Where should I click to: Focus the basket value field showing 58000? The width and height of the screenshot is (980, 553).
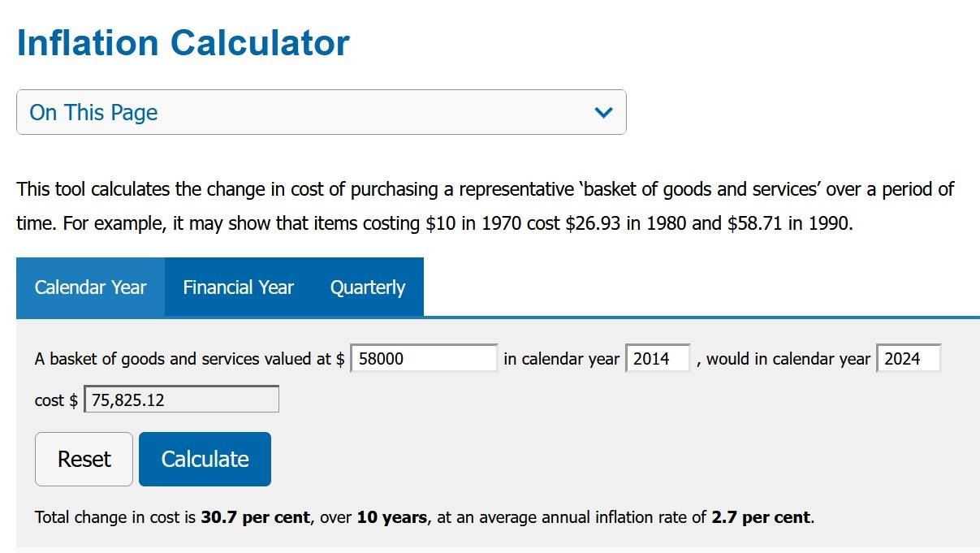(424, 359)
